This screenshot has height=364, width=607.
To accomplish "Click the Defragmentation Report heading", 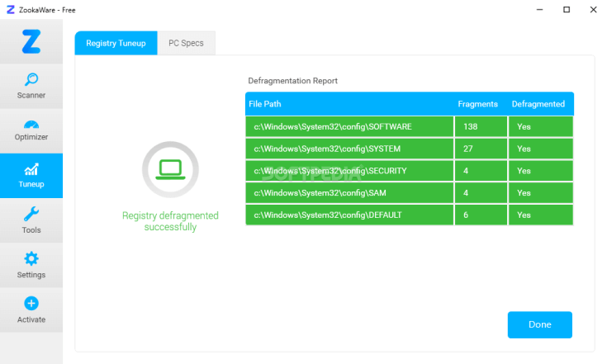I will point(292,80).
